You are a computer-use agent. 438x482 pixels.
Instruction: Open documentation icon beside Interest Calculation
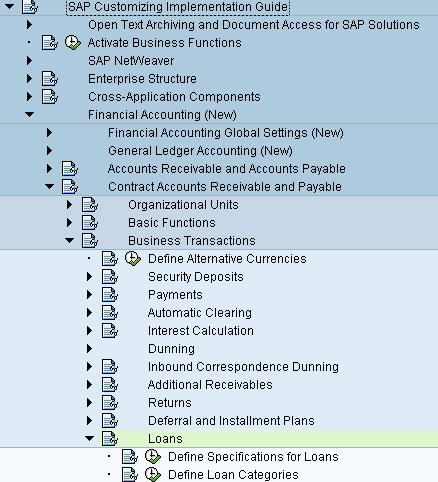click(110, 331)
